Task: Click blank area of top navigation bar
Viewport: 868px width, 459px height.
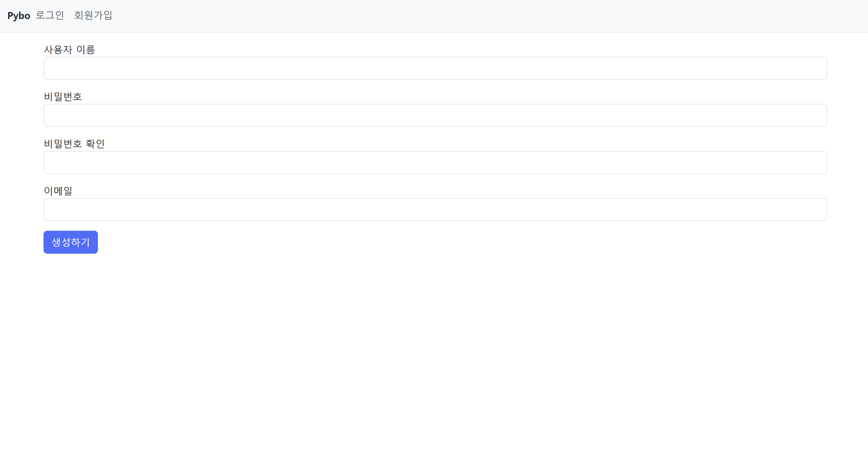Action: 472,16
